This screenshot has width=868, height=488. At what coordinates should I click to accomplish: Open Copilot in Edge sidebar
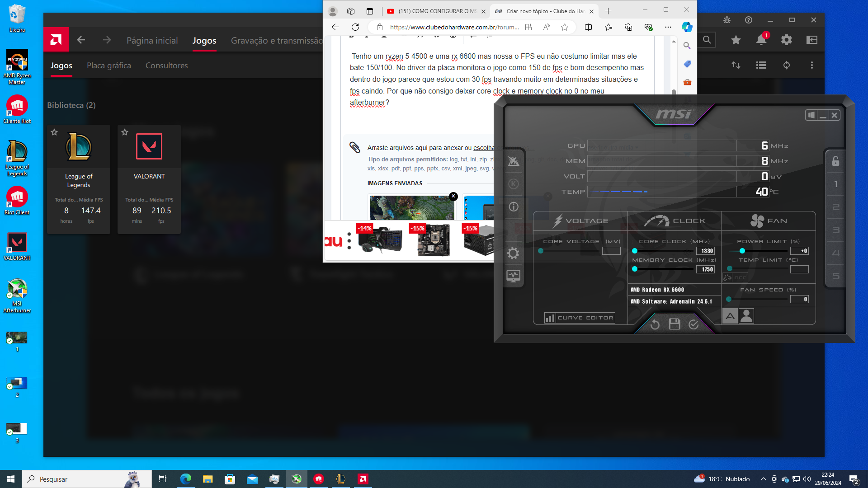point(687,27)
